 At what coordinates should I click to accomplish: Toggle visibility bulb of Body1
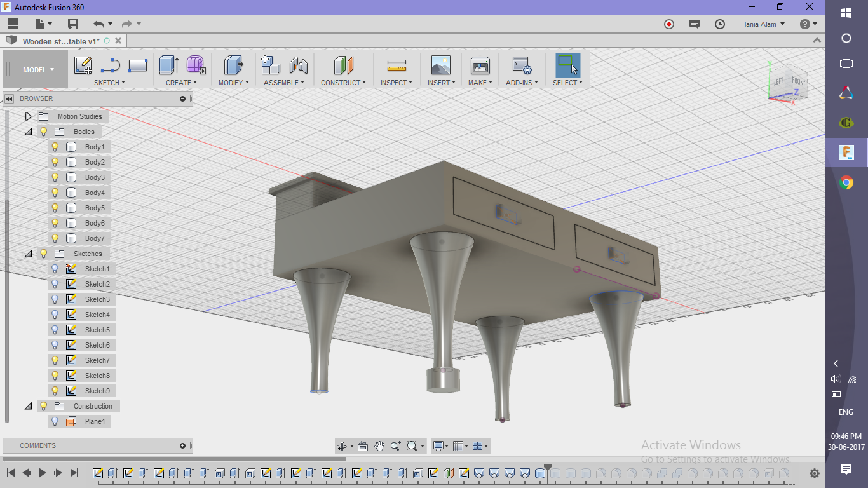(55, 147)
